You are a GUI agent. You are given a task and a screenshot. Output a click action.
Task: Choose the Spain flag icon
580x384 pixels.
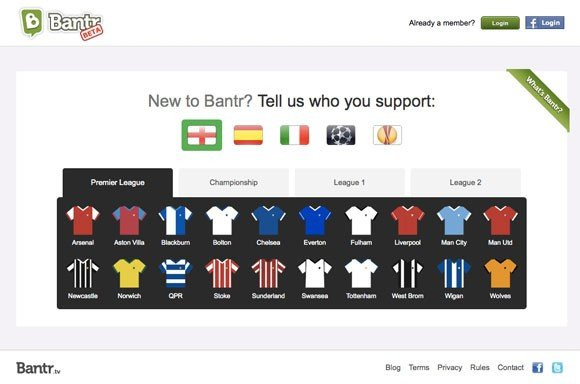[x=248, y=135]
